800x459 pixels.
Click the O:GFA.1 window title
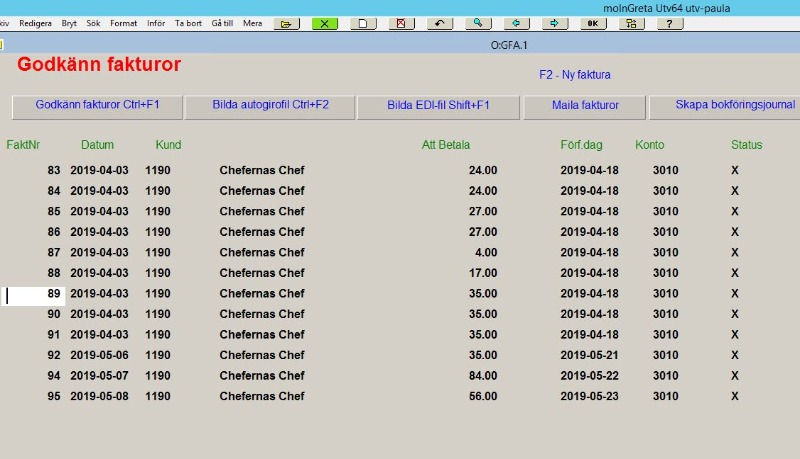(509, 45)
